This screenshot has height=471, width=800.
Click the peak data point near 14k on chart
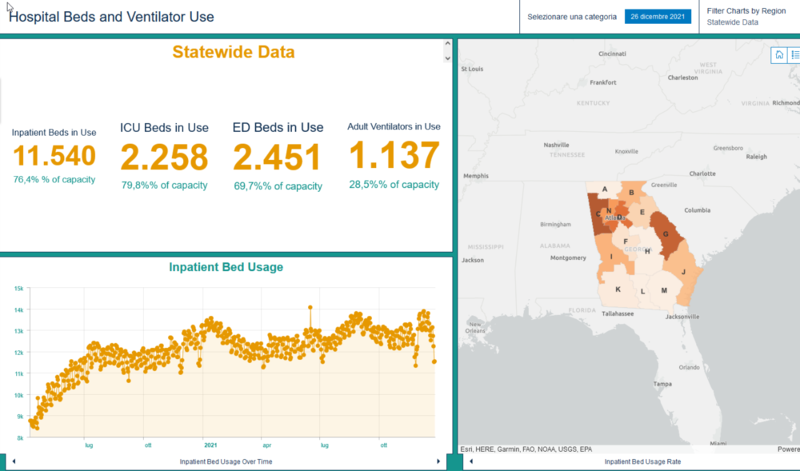[310, 308]
